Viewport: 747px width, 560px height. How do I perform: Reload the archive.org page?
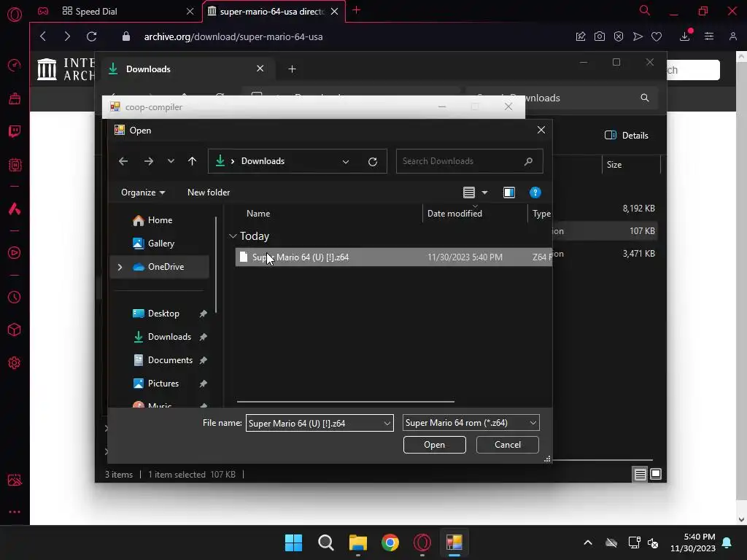pos(92,36)
